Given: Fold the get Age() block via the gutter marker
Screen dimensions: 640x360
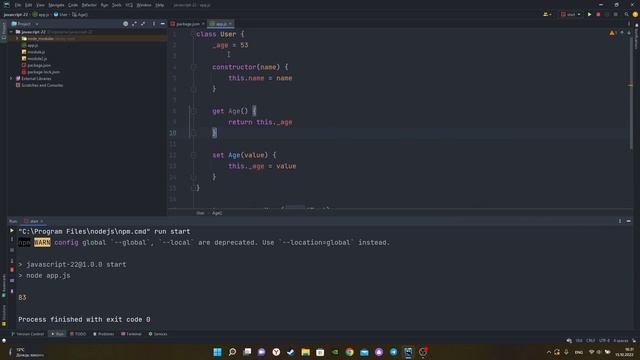Looking at the screenshot, I should point(193,111).
